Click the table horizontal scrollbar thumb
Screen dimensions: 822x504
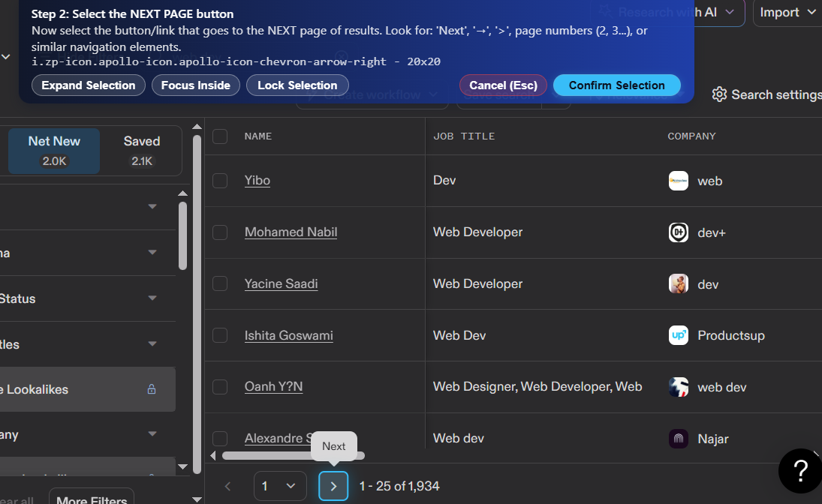293,456
